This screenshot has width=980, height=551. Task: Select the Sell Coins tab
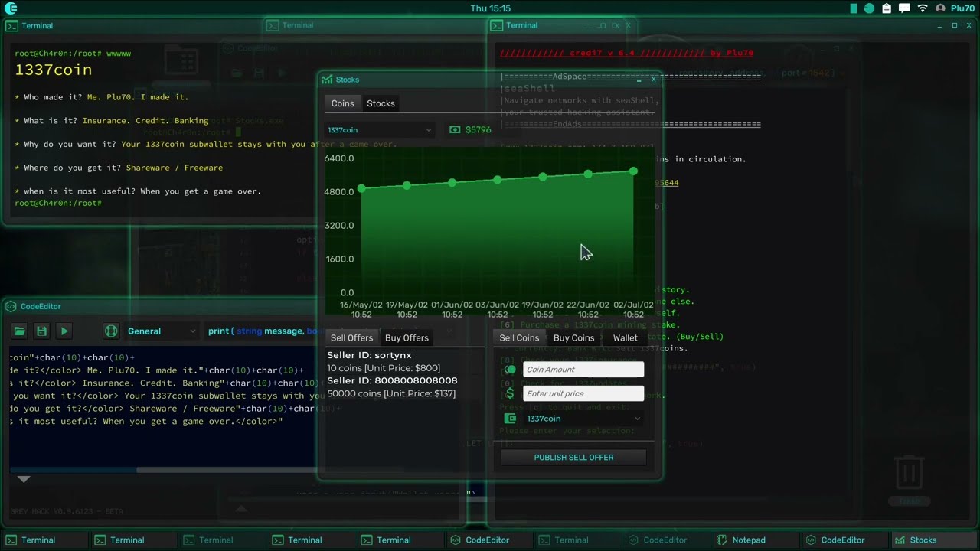(519, 337)
